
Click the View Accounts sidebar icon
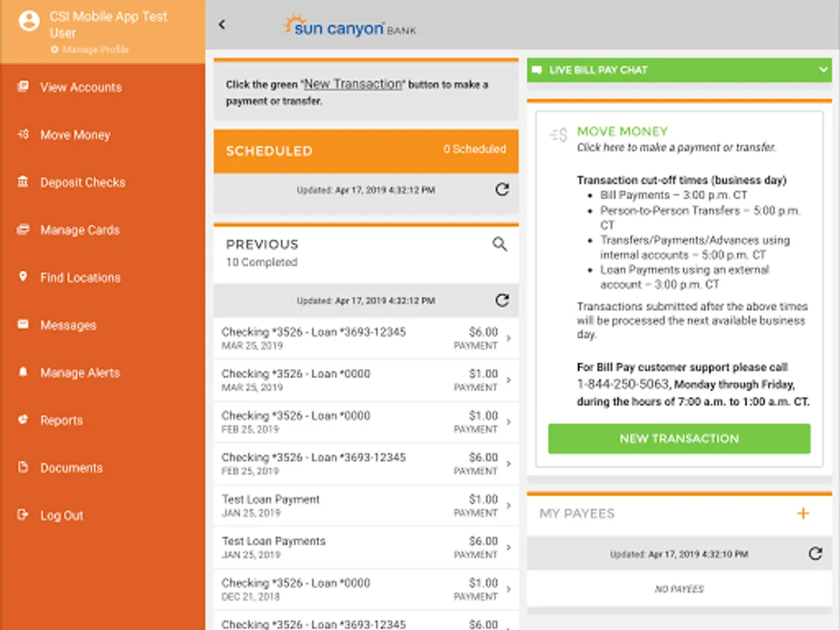pyautogui.click(x=23, y=87)
